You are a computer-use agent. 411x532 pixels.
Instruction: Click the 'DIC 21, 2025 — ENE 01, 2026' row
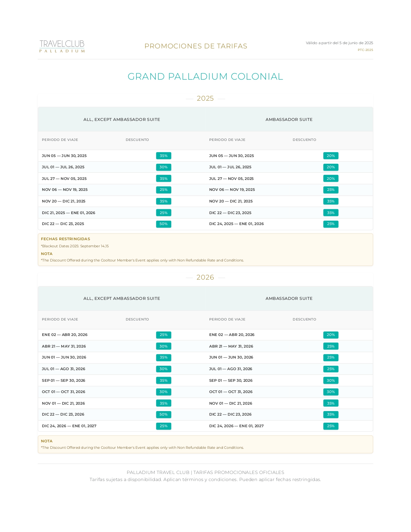(68, 213)
